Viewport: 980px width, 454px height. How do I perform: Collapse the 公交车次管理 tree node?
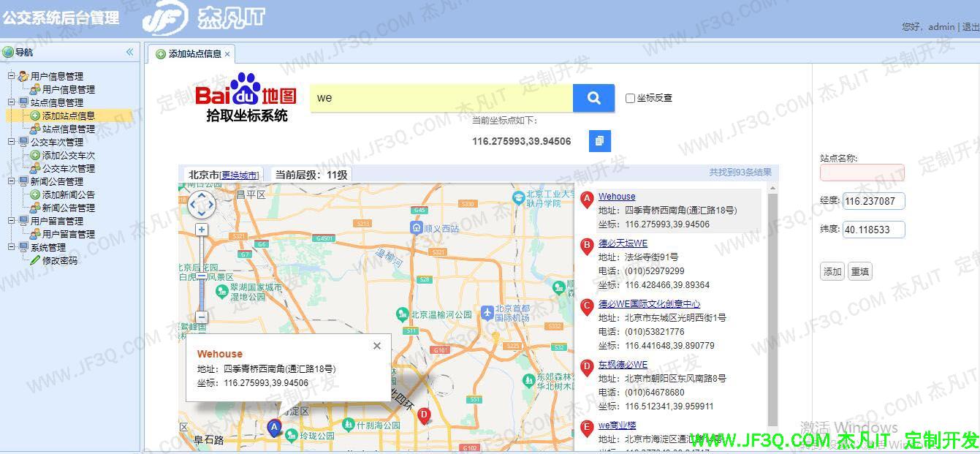13,142
